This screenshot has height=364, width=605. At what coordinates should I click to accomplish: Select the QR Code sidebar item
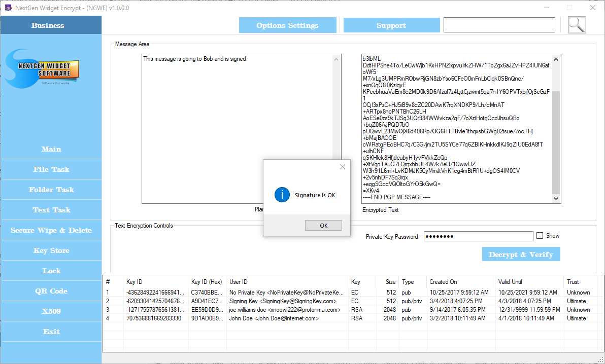tap(51, 291)
